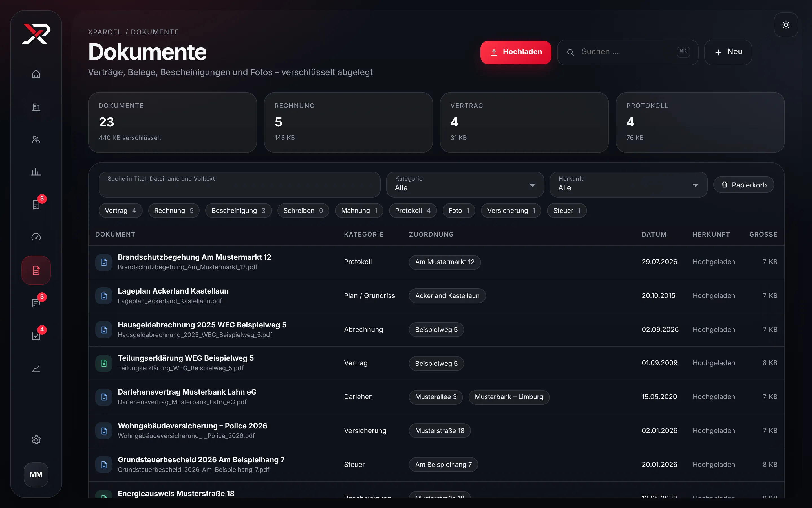Screen dimensions: 812x508
Task: Open chat messages icon with badge 3
Action: pyautogui.click(x=36, y=303)
